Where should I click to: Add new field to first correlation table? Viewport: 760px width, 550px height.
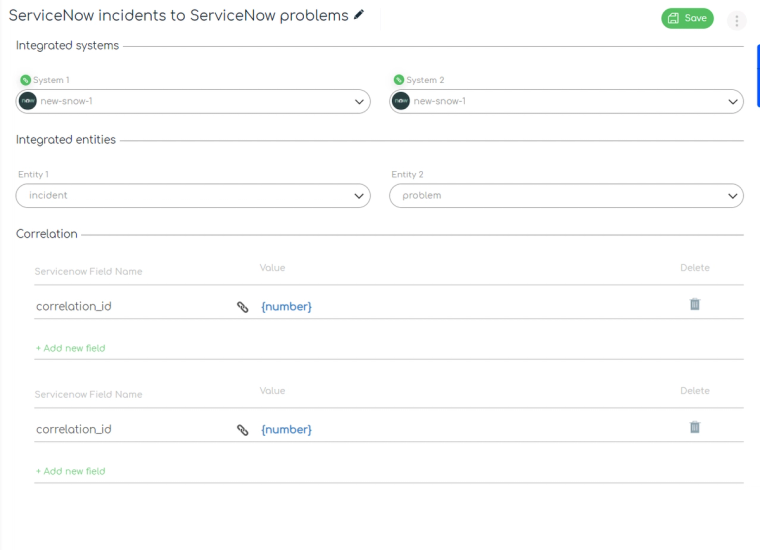click(x=71, y=348)
